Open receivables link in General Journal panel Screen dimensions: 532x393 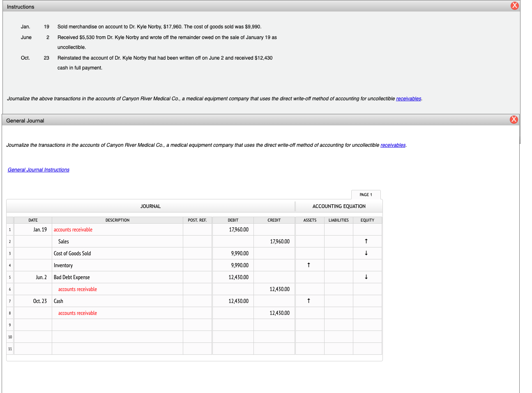click(393, 145)
